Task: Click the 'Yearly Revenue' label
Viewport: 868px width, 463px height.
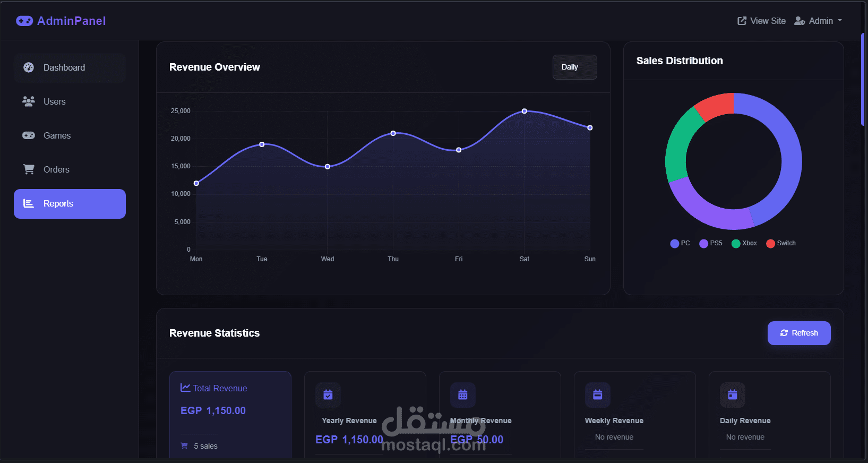Action: [x=349, y=421]
